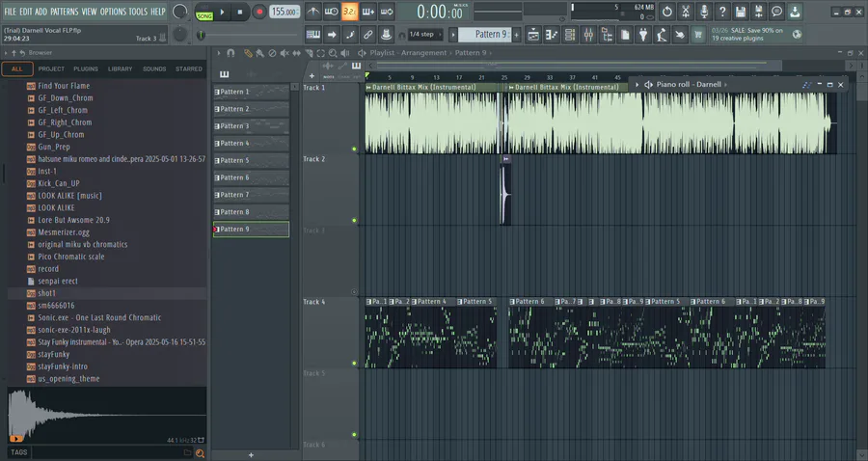Click render as audio file icon
868x461 pixels.
click(758, 12)
